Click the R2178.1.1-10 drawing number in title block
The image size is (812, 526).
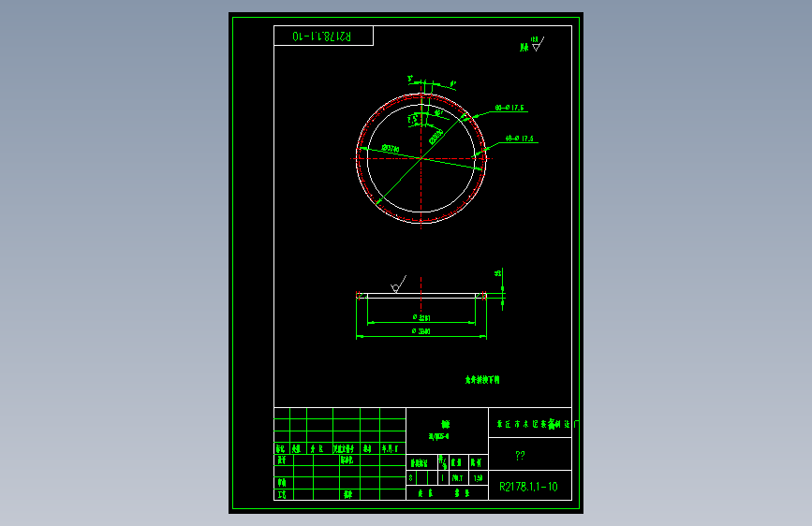tap(528, 487)
